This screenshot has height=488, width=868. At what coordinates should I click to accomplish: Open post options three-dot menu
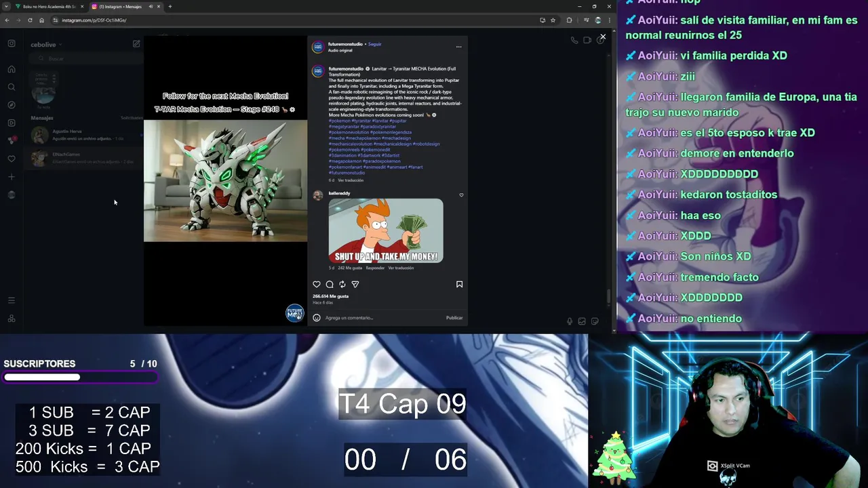(x=458, y=47)
